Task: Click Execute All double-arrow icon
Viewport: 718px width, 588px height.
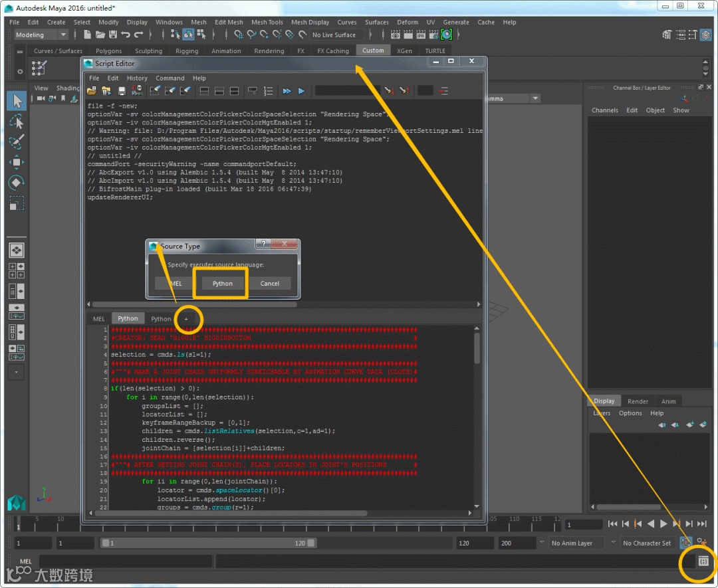Action: [287, 91]
